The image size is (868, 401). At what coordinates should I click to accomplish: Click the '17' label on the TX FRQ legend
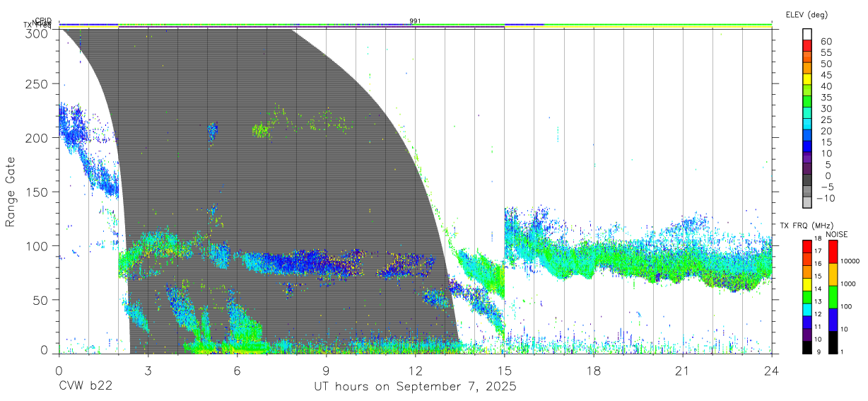coord(818,251)
